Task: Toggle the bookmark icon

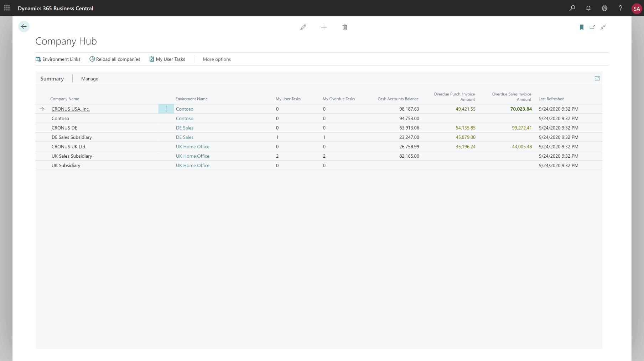Action: tap(581, 27)
